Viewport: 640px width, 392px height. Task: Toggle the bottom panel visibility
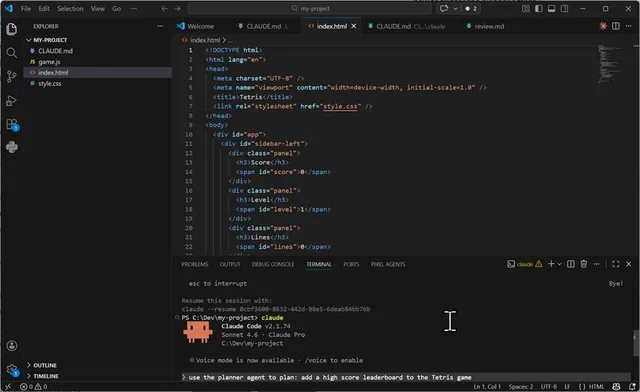[x=551, y=9]
